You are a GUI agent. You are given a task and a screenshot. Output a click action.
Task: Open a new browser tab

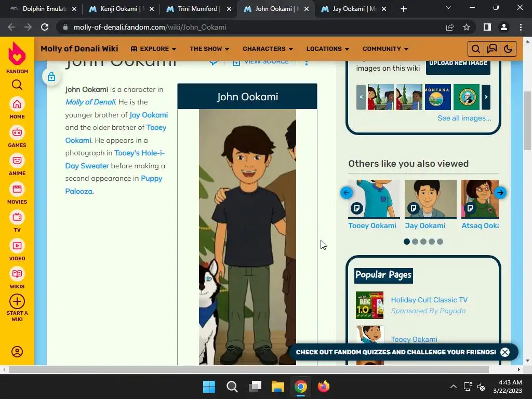tap(403, 9)
